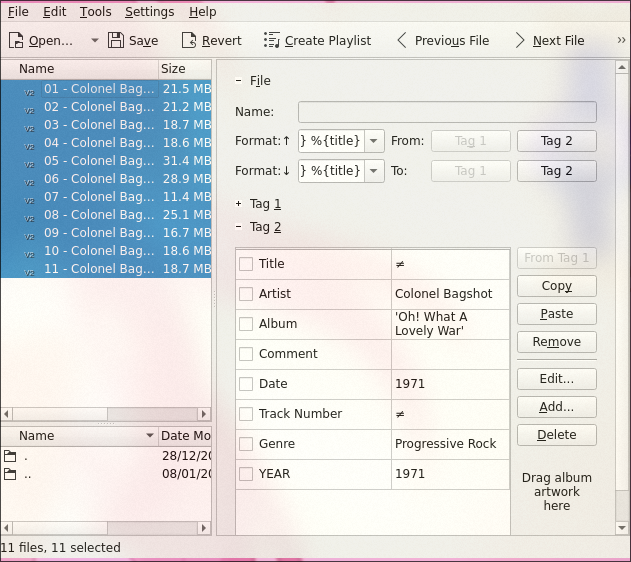Viewport: 631px width, 562px height.
Task: Click the Create Playlist icon
Action: (272, 41)
